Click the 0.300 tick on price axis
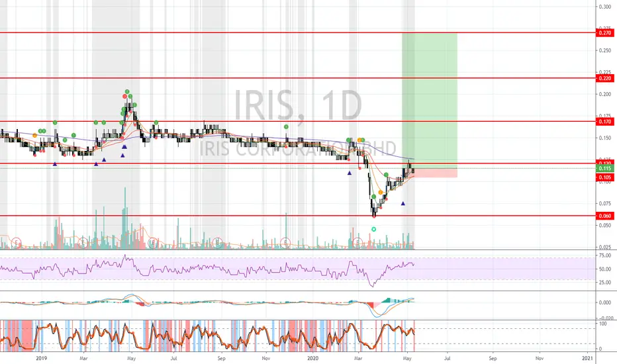Image resolution: width=617 pixels, height=364 pixels. click(605, 7)
